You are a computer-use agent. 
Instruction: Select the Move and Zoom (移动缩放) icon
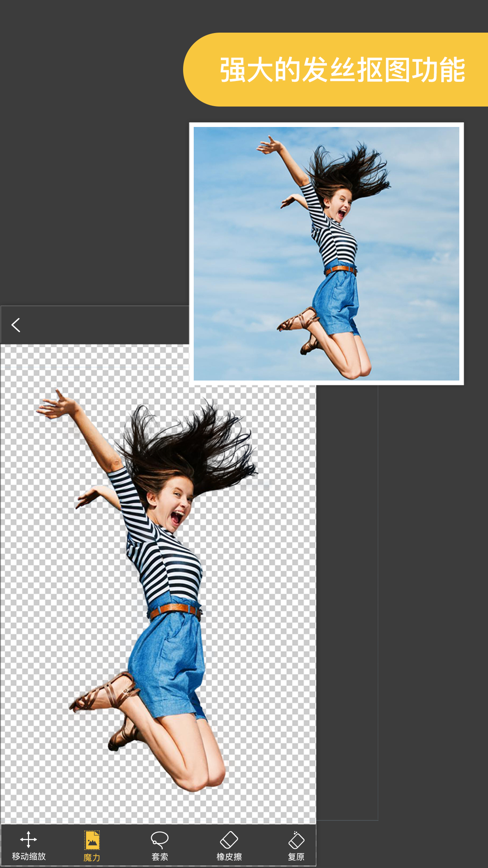[28, 839]
